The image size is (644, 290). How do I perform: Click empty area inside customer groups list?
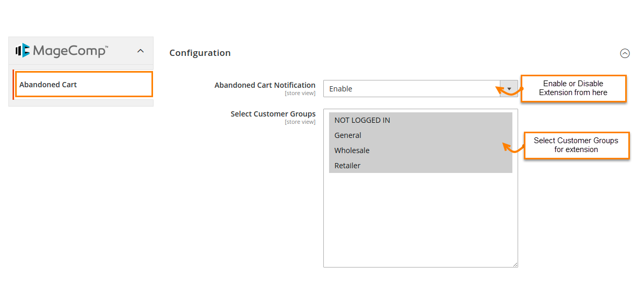point(420,219)
